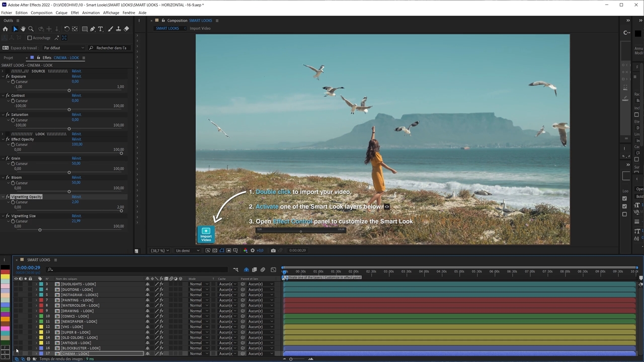
Task: Enable the Accrochage checkbox
Action: 30,38
